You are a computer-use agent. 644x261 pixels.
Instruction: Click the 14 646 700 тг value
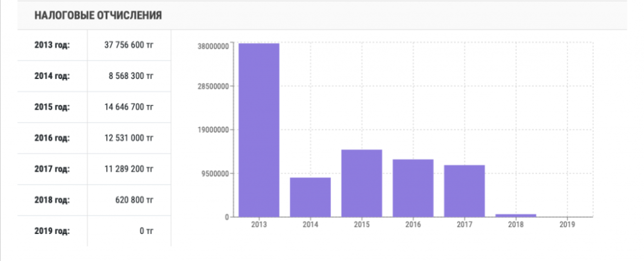point(129,107)
